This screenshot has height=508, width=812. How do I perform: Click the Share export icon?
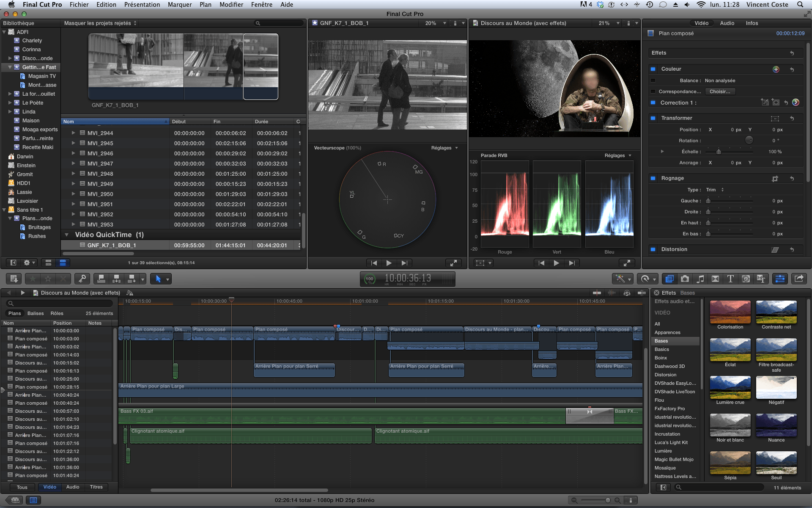799,279
